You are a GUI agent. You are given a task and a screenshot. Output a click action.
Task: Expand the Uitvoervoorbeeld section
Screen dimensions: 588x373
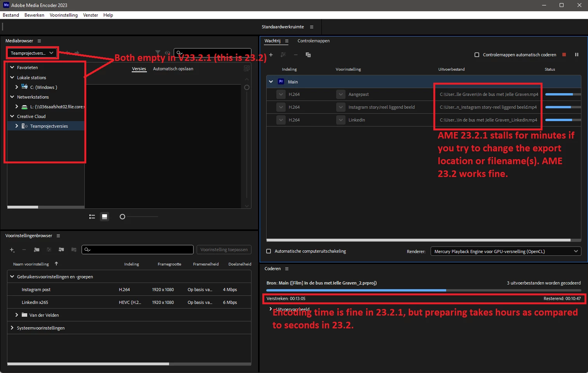[270, 309]
